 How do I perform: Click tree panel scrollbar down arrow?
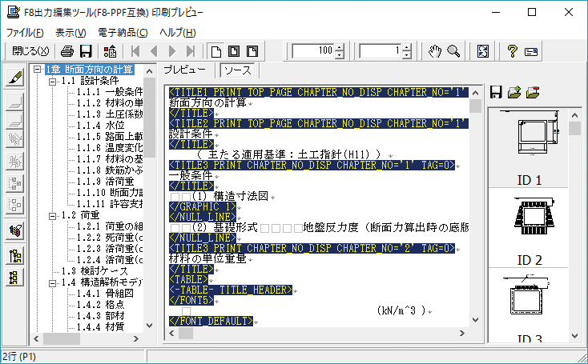pyautogui.click(x=149, y=326)
